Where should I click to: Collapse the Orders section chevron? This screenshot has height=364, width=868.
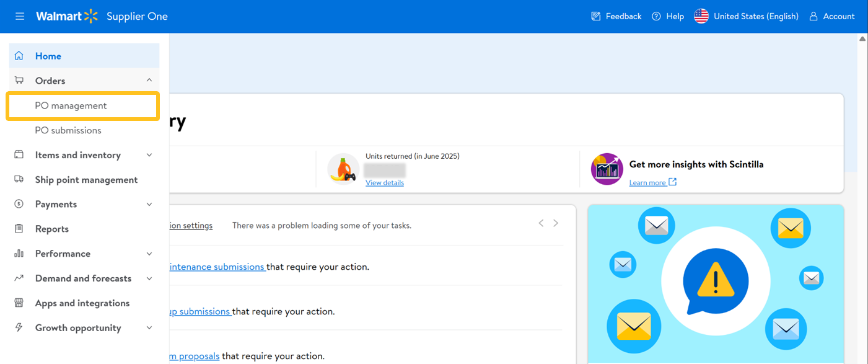[149, 81]
